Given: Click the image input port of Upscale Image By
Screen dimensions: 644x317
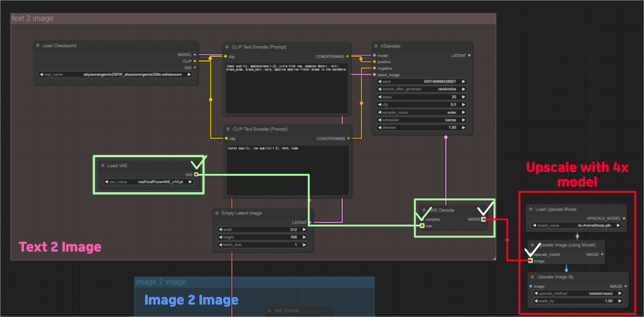Looking at the screenshot, I should (530, 286).
